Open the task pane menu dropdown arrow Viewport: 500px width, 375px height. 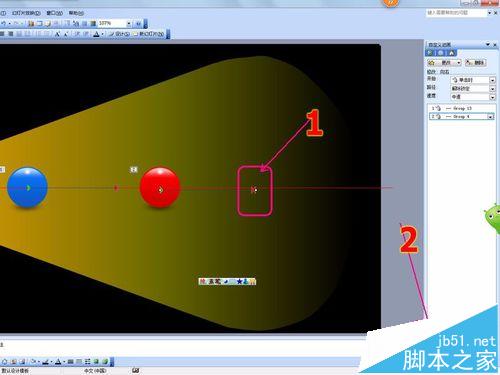(x=488, y=44)
